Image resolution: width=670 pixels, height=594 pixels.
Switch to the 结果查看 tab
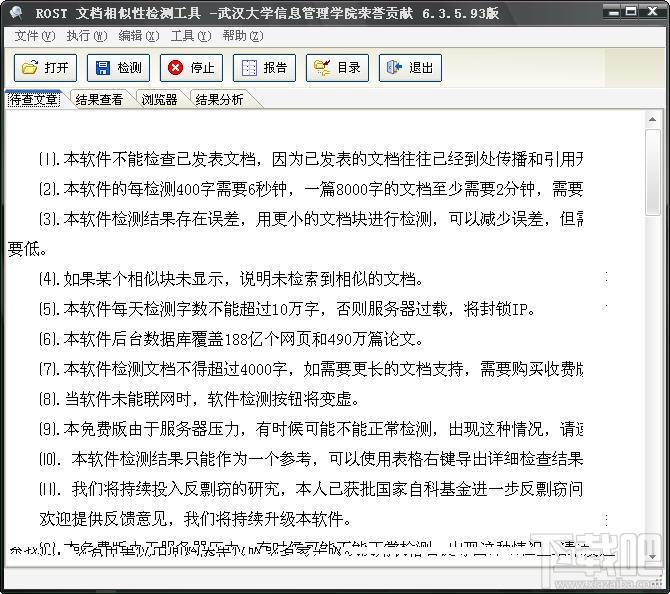[x=99, y=100]
